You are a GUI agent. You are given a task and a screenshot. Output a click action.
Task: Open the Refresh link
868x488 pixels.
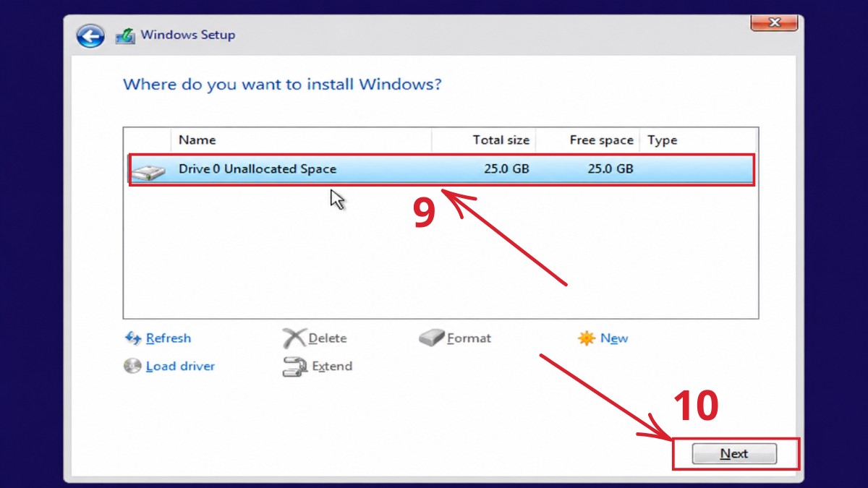(169, 338)
